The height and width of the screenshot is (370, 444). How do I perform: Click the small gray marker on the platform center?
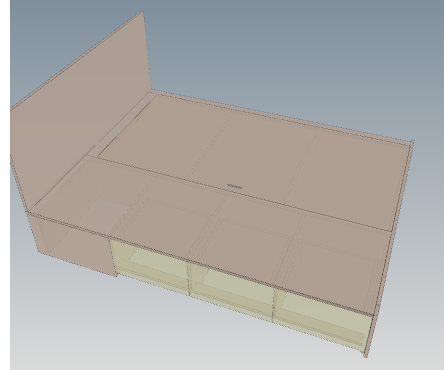pos(235,187)
